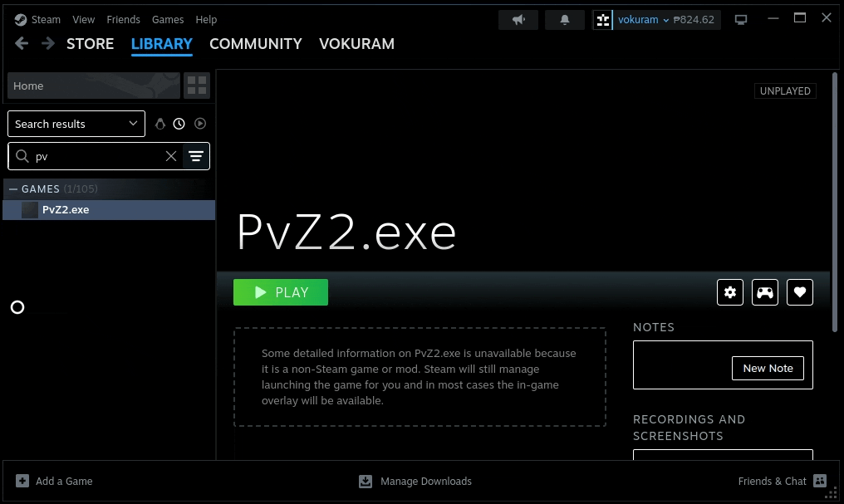
Task: Add PvZ2.exe to favorites heart icon
Action: pyautogui.click(x=800, y=292)
